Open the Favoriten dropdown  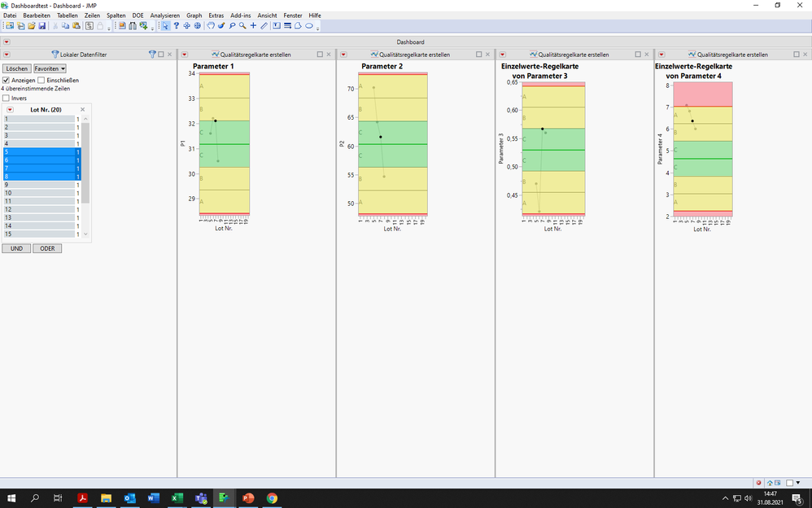(49, 68)
